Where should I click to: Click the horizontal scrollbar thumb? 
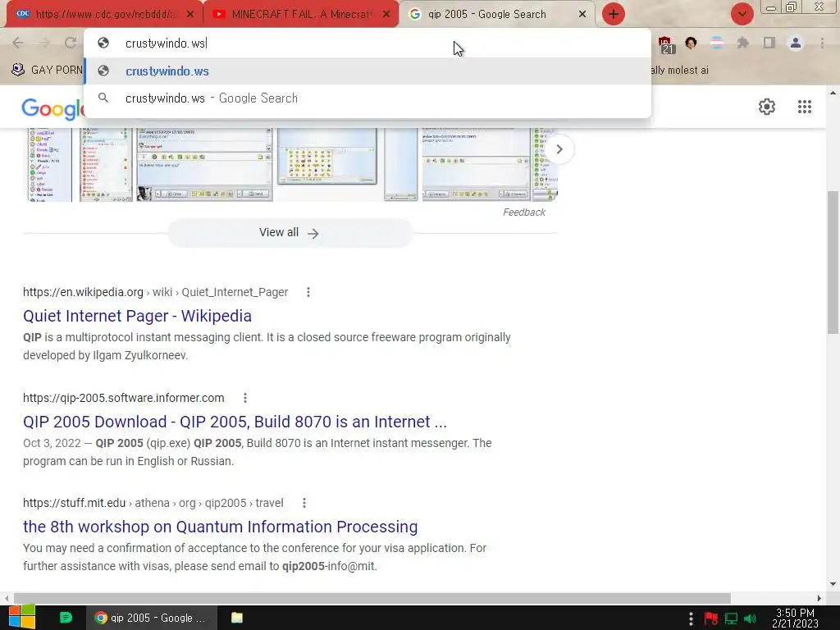(x=372, y=598)
